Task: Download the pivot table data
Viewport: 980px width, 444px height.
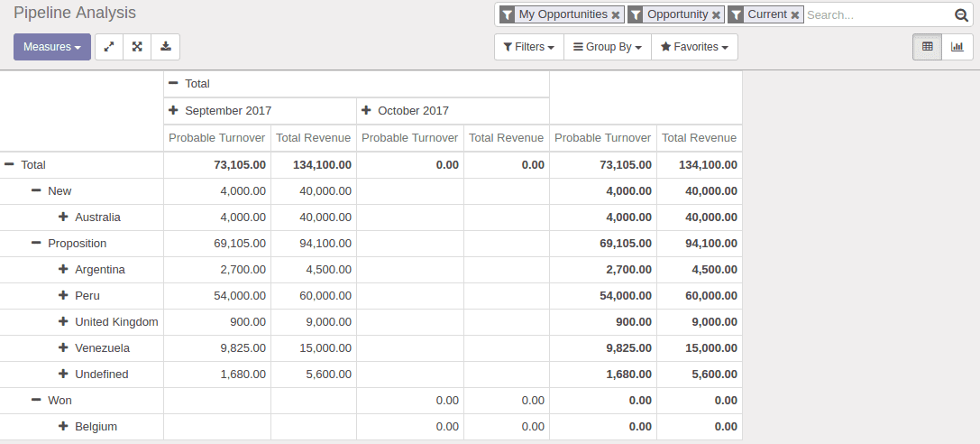Action: click(166, 47)
